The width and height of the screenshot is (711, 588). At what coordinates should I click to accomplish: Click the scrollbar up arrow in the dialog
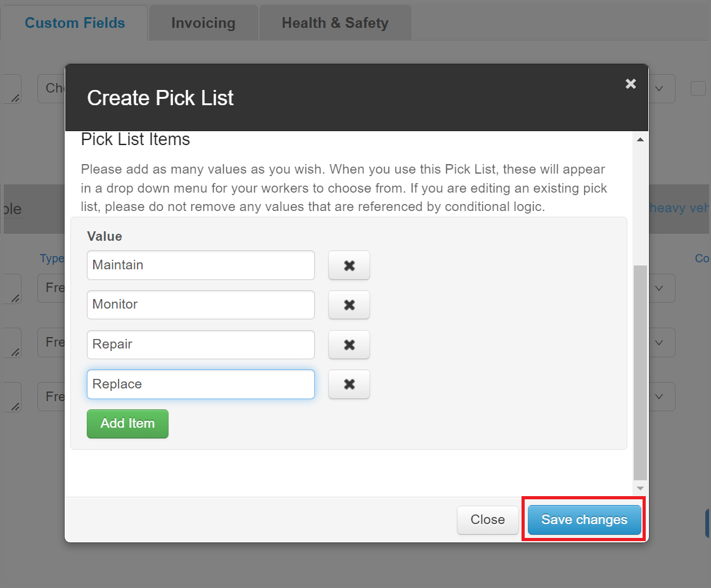[639, 139]
